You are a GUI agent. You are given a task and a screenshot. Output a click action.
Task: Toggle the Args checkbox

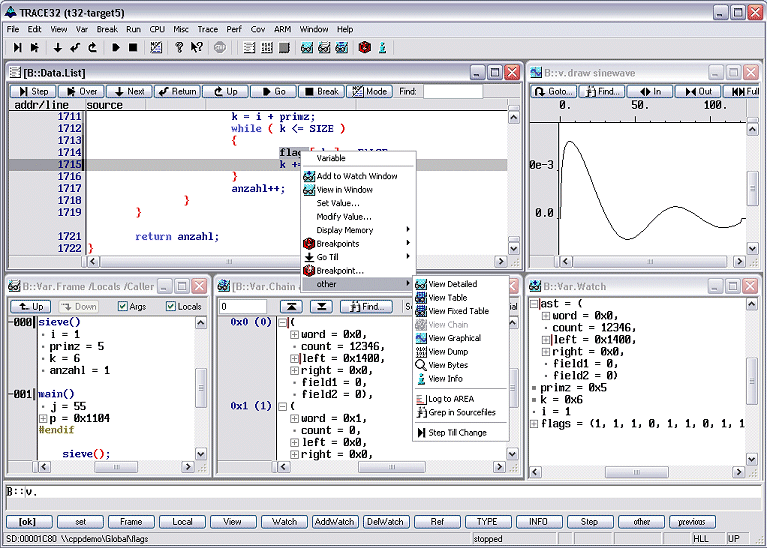pyautogui.click(x=124, y=307)
